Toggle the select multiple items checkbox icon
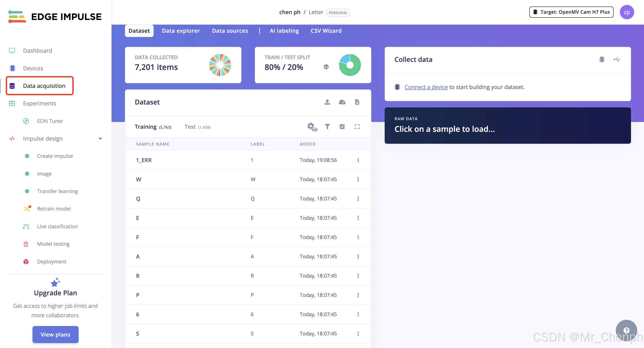The height and width of the screenshot is (348, 644). 342,127
